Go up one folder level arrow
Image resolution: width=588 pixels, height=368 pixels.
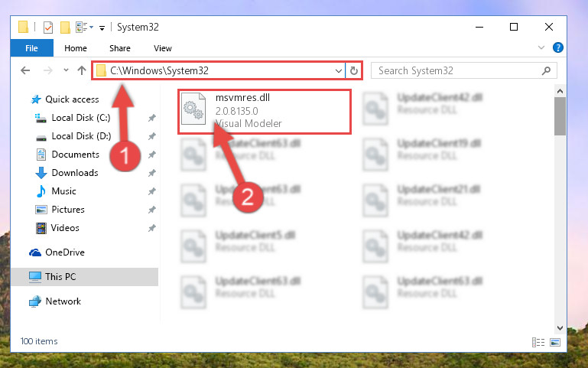[81, 70]
